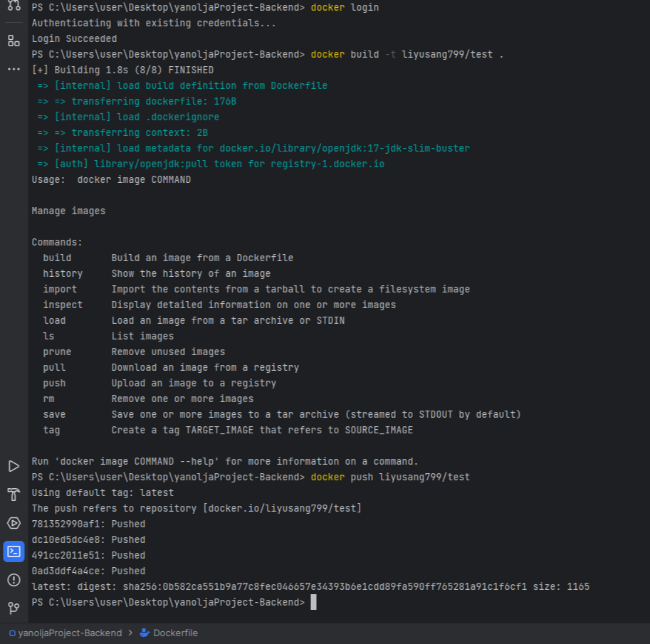
Task: Click the 'Manage images' text
Action: pos(68,211)
